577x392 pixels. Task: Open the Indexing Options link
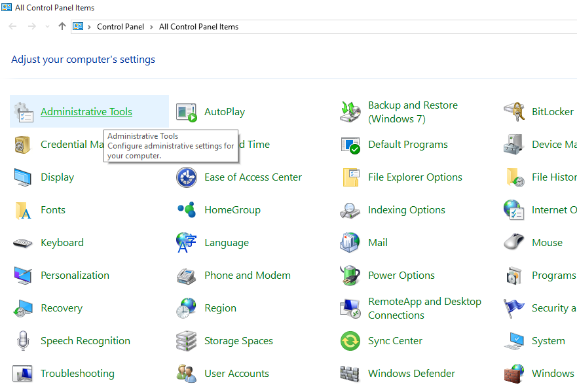coord(407,210)
